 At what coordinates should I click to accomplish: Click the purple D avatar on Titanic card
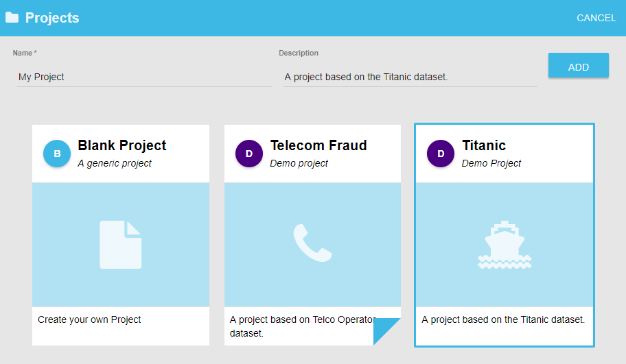point(441,154)
